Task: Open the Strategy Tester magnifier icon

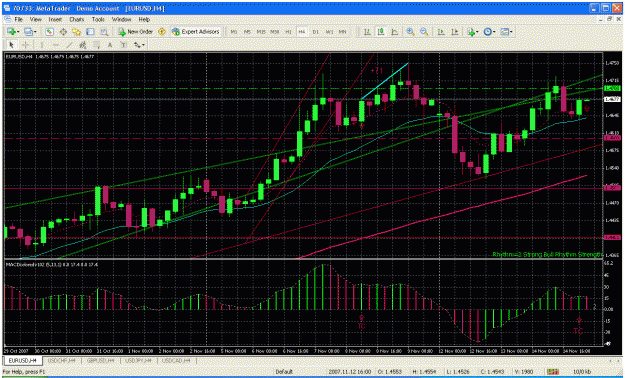Action: click(104, 32)
